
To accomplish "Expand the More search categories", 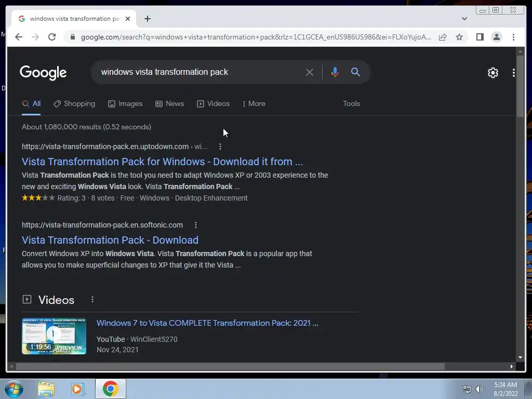I will pos(254,104).
